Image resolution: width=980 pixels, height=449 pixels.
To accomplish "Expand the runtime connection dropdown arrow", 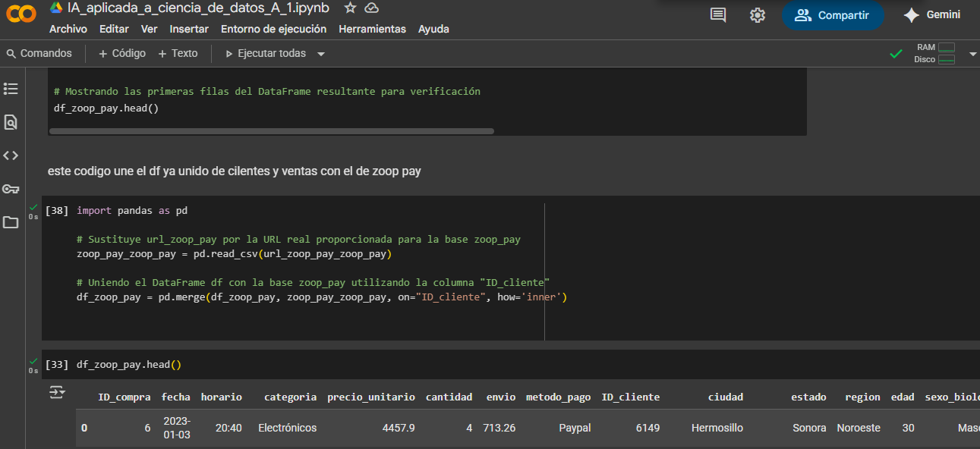I will click(x=973, y=54).
